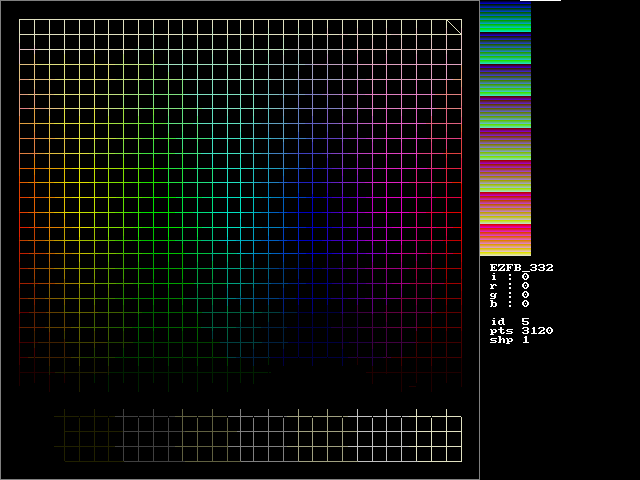Screen dimensions: 640x480
Task: Click the 'pts 3120' readout
Action: pyautogui.click(x=522, y=331)
